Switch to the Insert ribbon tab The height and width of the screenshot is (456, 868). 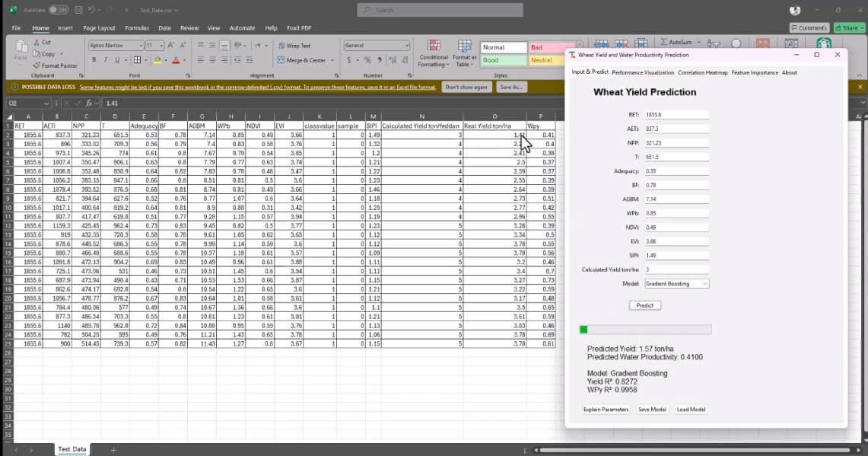[x=65, y=27]
